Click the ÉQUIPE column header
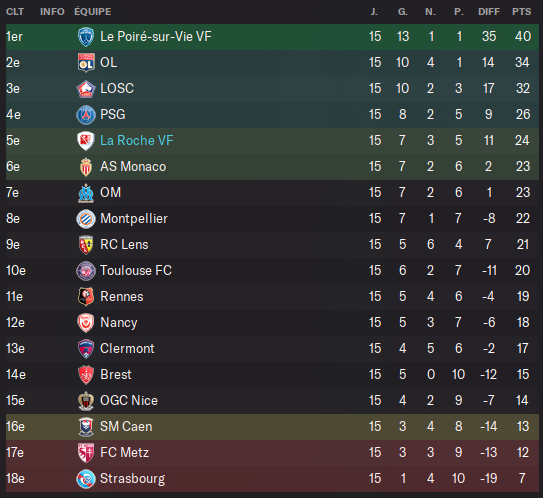This screenshot has height=498, width=543. (92, 12)
